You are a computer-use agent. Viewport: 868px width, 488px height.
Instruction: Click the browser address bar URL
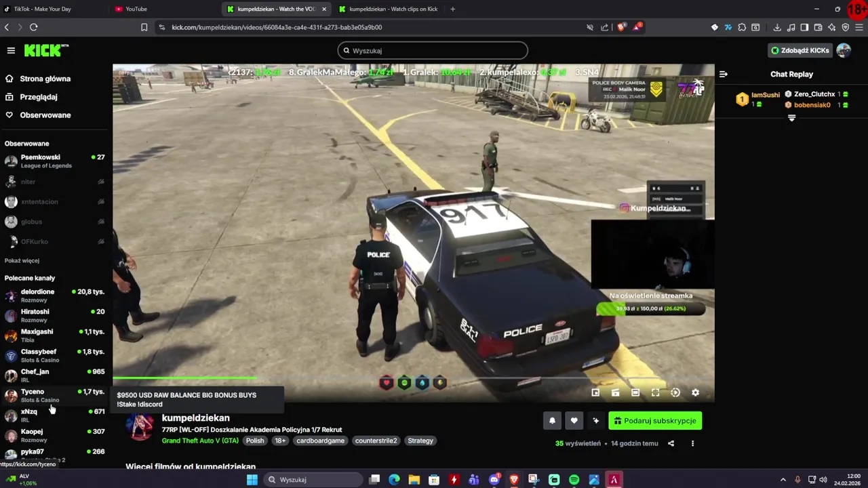[x=277, y=27]
